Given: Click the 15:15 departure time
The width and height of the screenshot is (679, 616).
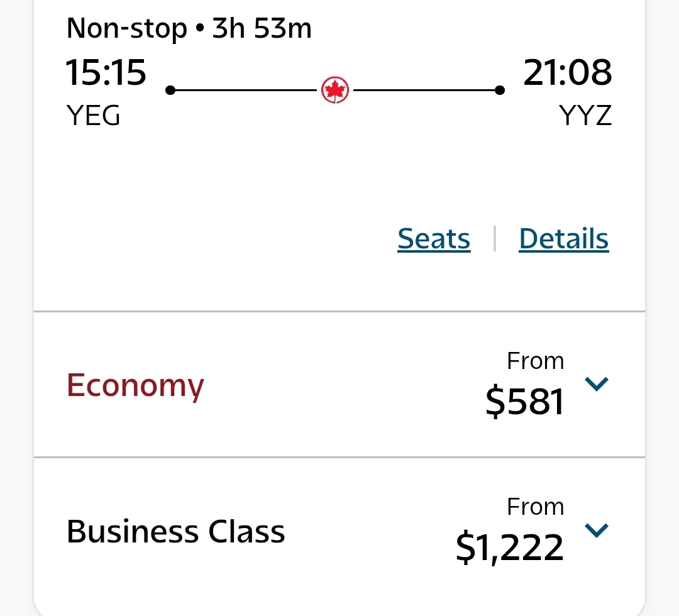Looking at the screenshot, I should click(106, 72).
